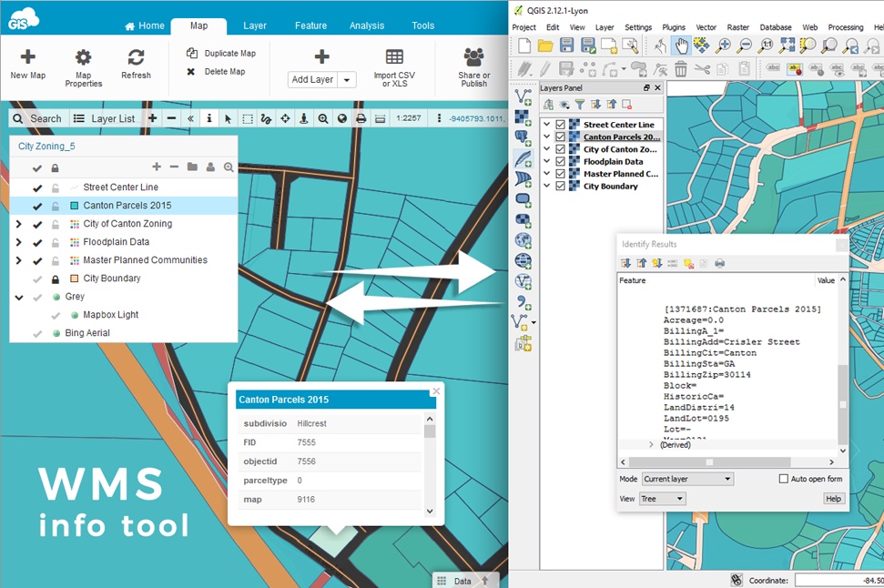Viewport: 884px width, 588px height.
Task: Switch to the Analysis tab
Action: pyautogui.click(x=367, y=25)
